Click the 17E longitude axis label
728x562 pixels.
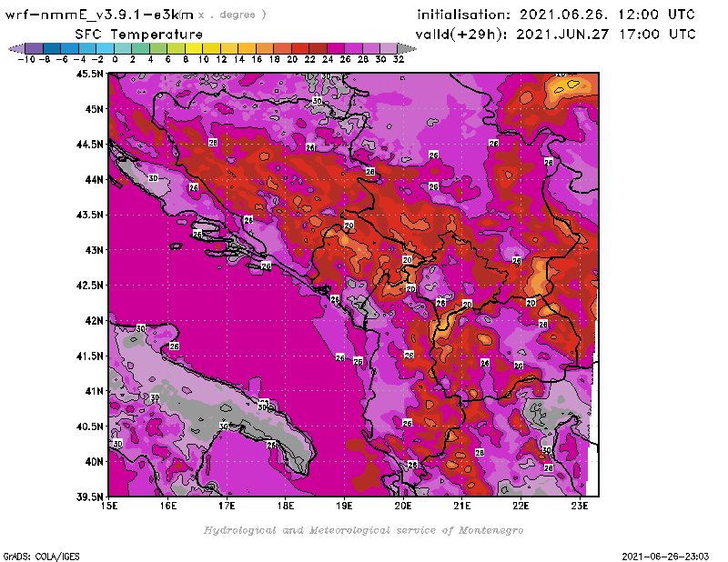coord(227,506)
